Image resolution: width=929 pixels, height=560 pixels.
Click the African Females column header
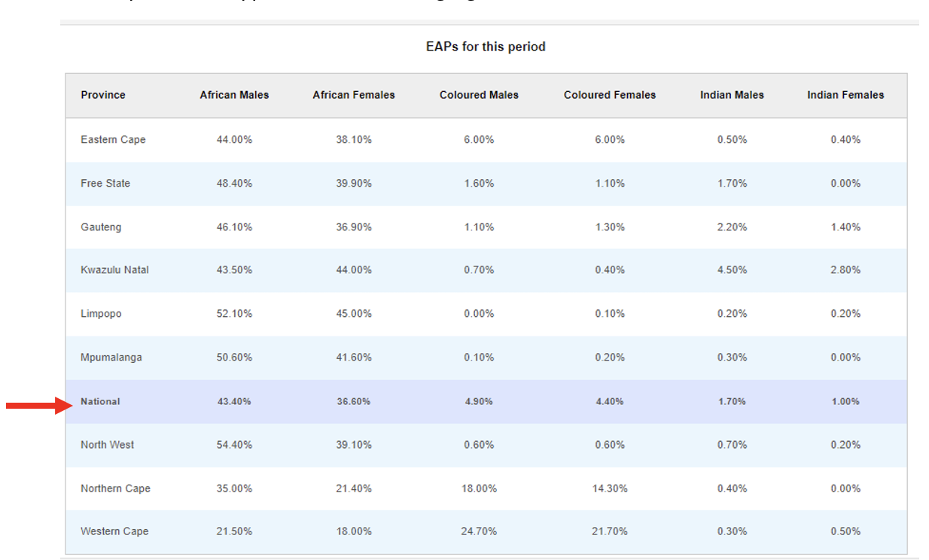pos(354,95)
